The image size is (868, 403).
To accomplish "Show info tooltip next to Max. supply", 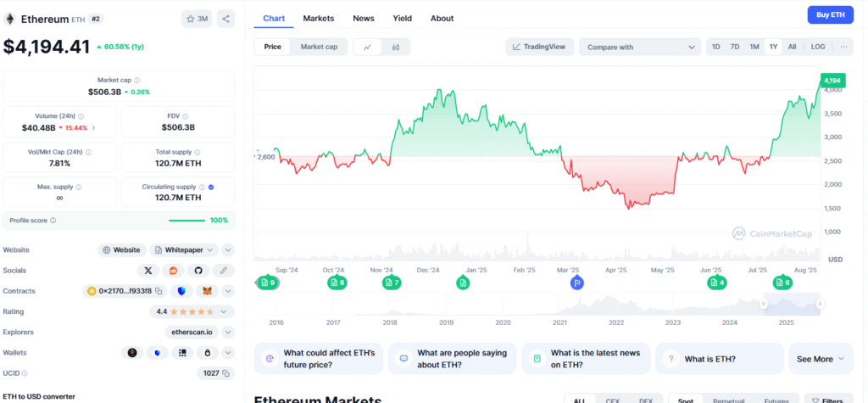I will tap(79, 188).
